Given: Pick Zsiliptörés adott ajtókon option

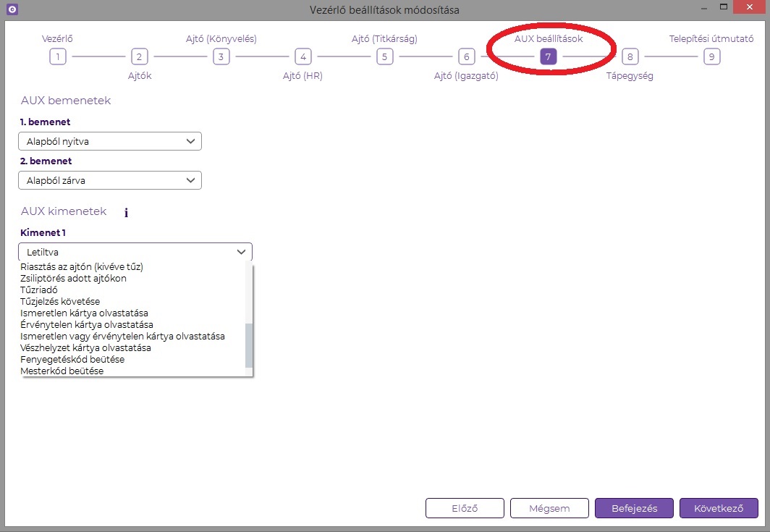Looking at the screenshot, I should 73,278.
